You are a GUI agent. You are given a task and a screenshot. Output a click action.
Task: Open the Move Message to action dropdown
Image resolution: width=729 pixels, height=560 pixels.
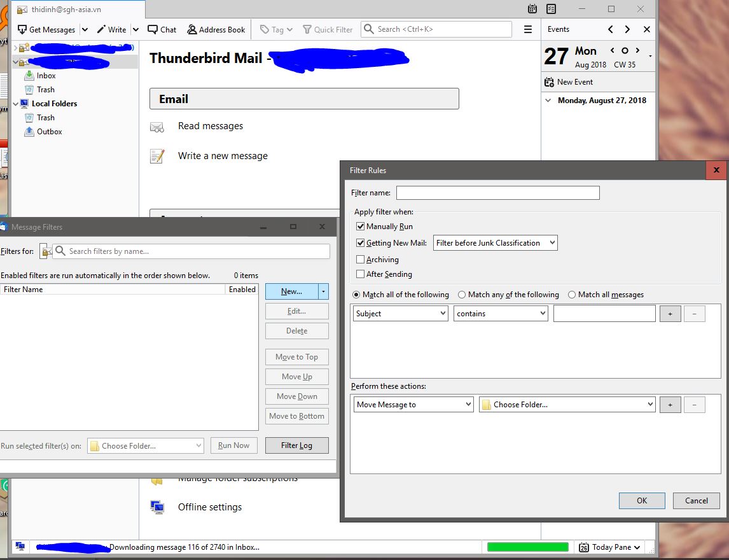point(413,404)
